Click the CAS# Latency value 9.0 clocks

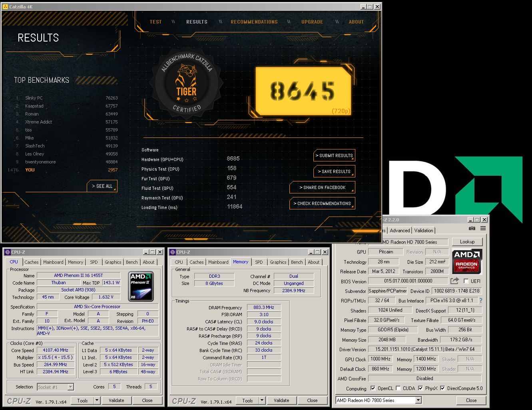[x=264, y=322]
